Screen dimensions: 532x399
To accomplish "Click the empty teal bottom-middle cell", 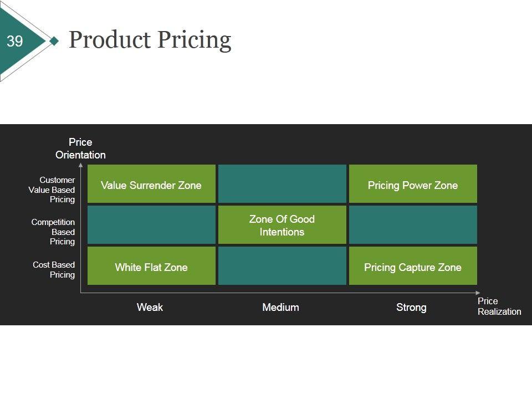I will [282, 266].
